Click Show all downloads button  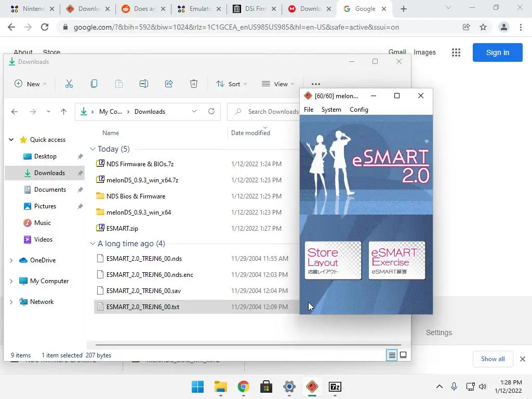493,358
